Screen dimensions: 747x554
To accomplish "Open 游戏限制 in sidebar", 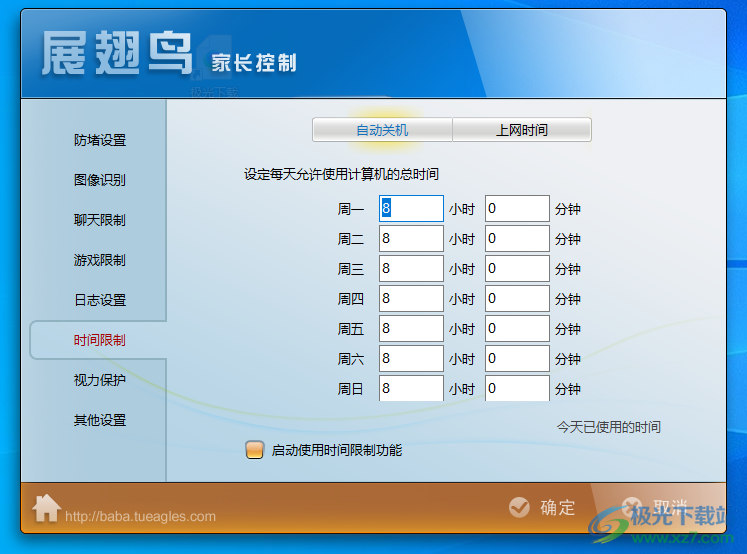I will point(100,260).
